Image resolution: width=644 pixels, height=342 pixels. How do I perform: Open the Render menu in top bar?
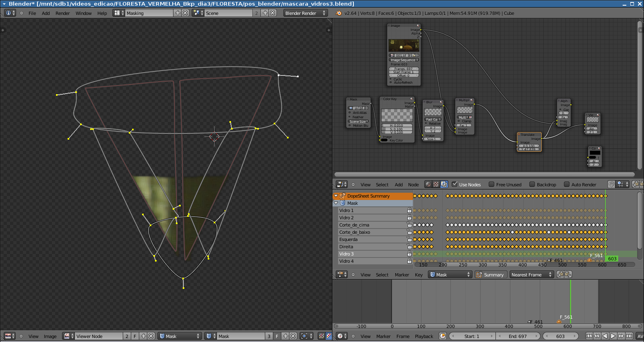tap(62, 13)
